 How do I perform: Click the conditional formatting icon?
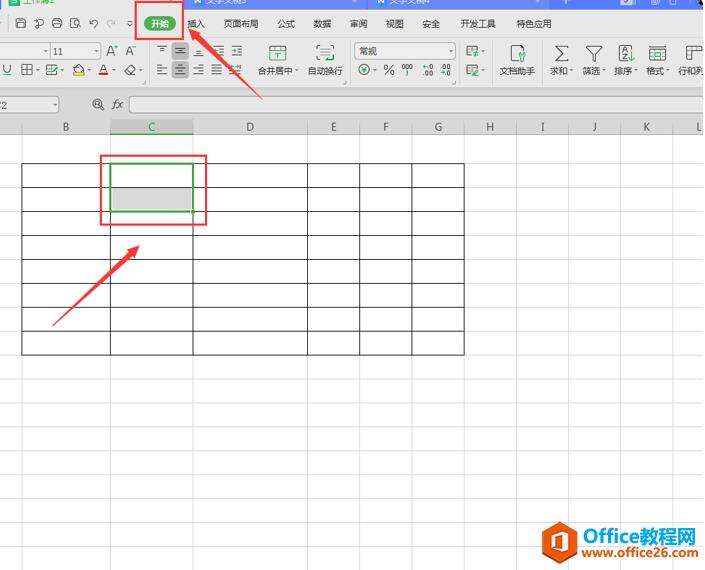pos(472,51)
